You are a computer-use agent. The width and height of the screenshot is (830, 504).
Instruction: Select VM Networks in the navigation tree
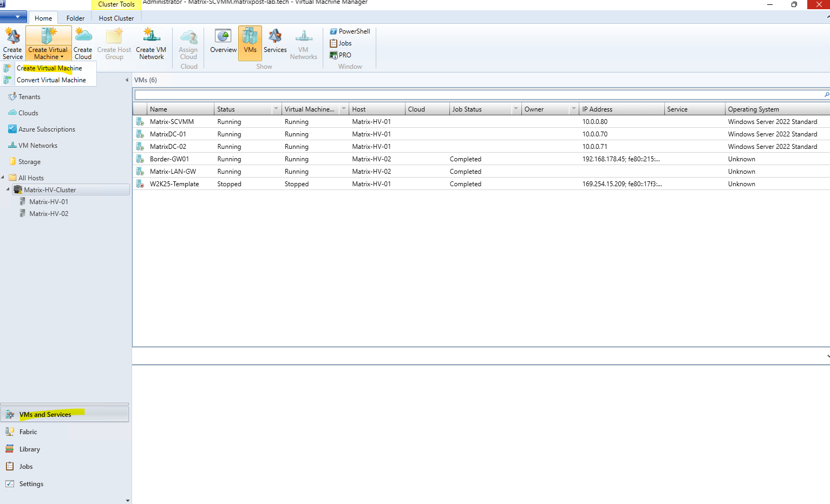pyautogui.click(x=38, y=146)
